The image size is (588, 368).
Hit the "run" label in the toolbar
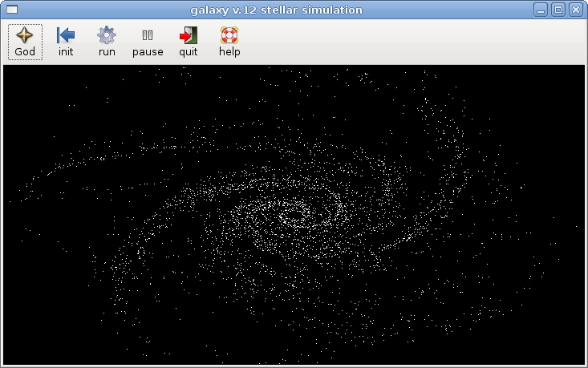107,52
